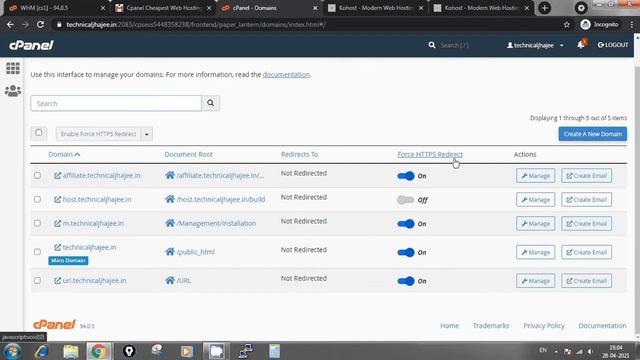Open the documentation link in description

(286, 74)
